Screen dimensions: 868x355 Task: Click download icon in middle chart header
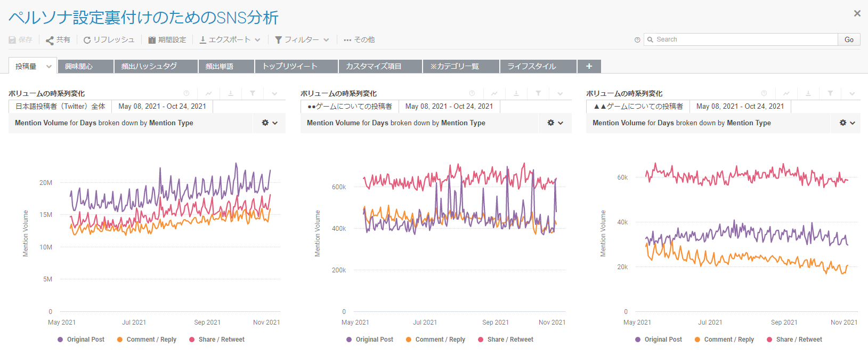(x=516, y=93)
